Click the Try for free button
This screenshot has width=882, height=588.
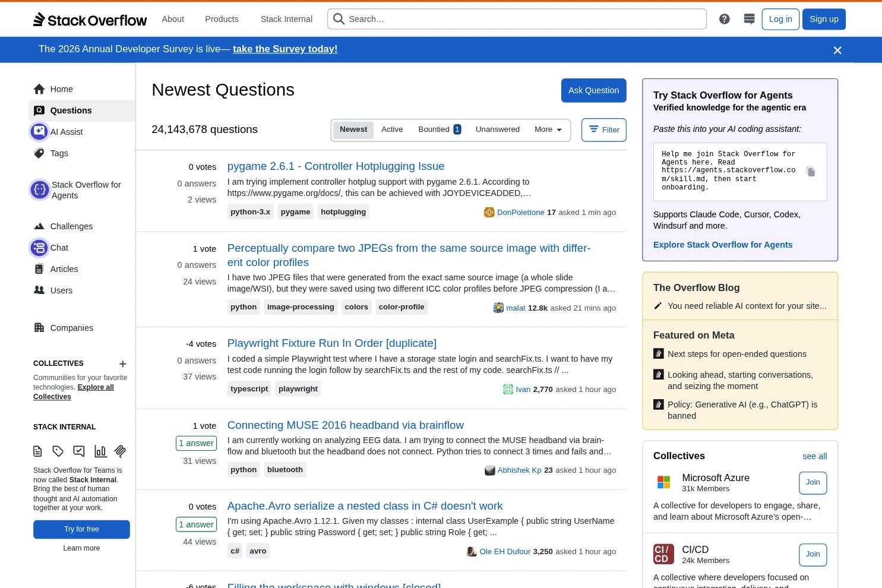81,529
